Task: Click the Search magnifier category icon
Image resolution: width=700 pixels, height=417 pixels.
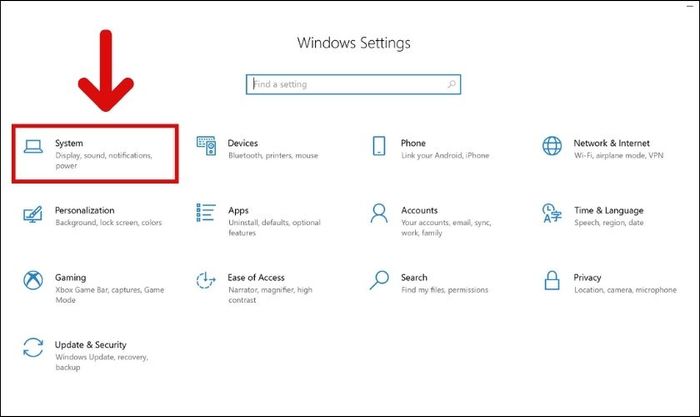Action: click(379, 280)
